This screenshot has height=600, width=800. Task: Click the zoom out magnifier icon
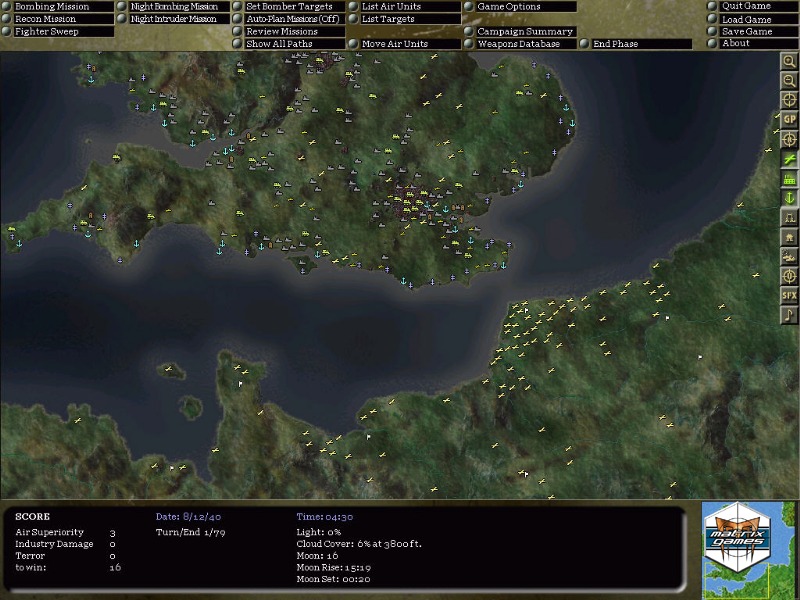coord(789,79)
